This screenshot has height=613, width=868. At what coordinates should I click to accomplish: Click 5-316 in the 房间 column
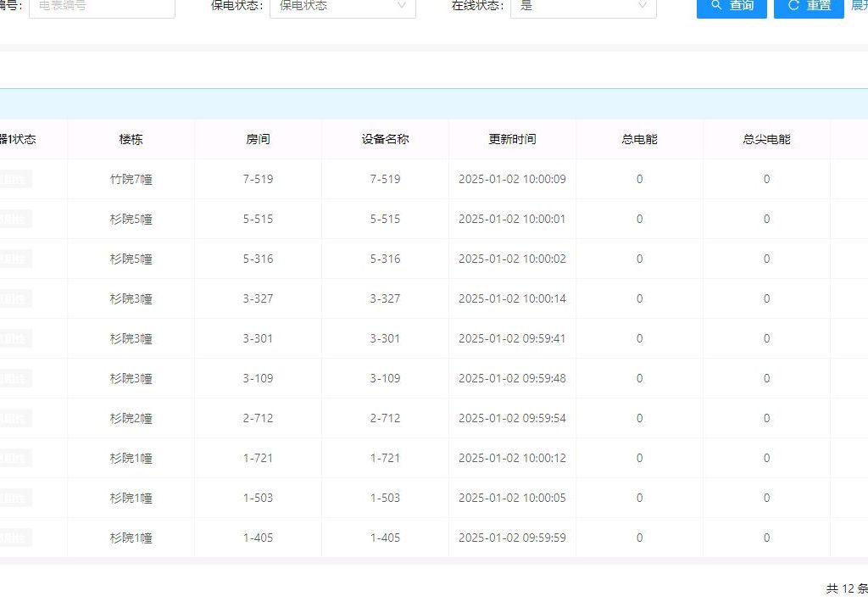click(258, 259)
